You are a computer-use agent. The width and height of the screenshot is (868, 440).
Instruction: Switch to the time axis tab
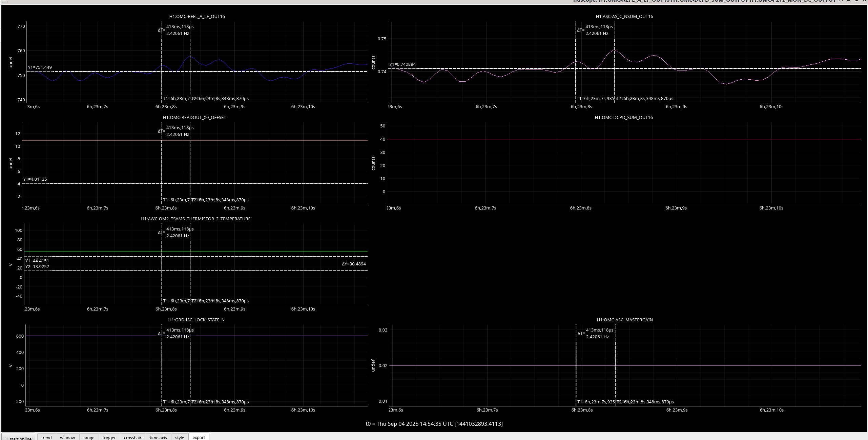158,437
